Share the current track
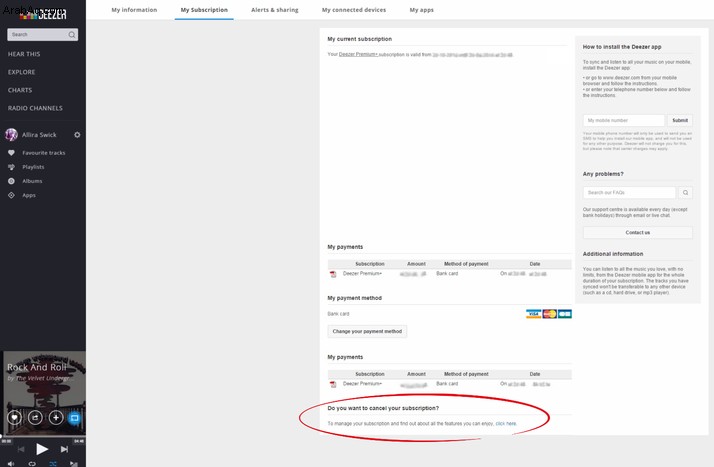 click(x=35, y=417)
